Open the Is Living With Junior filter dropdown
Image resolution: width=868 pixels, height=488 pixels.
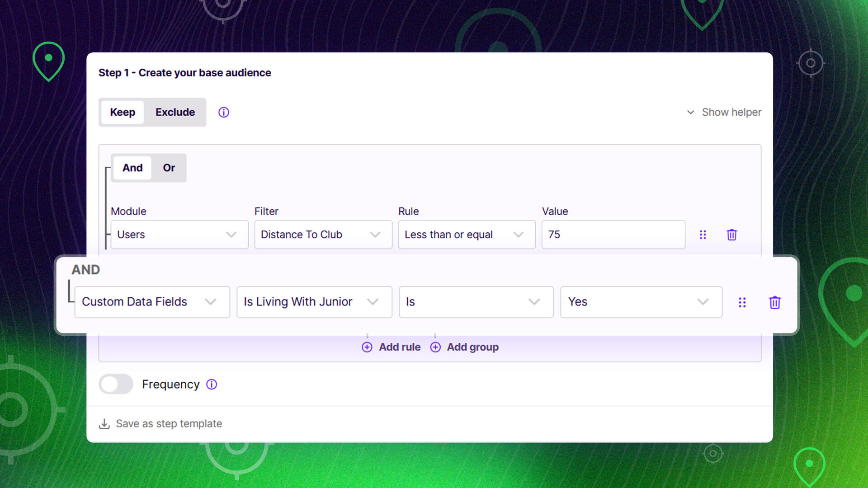click(314, 302)
